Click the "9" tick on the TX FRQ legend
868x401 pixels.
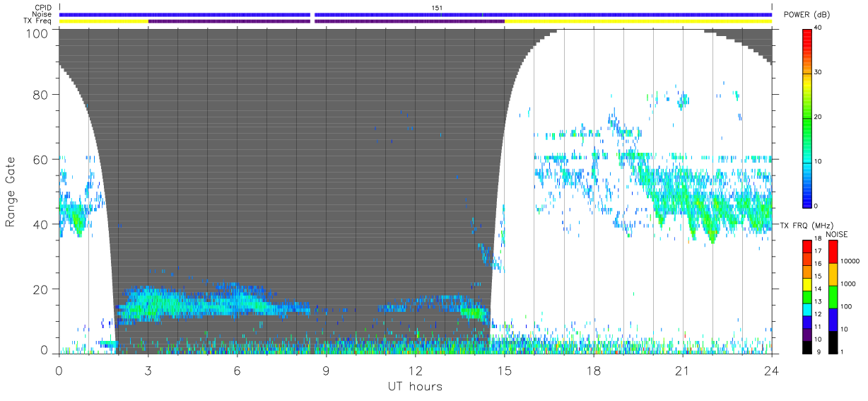[x=817, y=352]
